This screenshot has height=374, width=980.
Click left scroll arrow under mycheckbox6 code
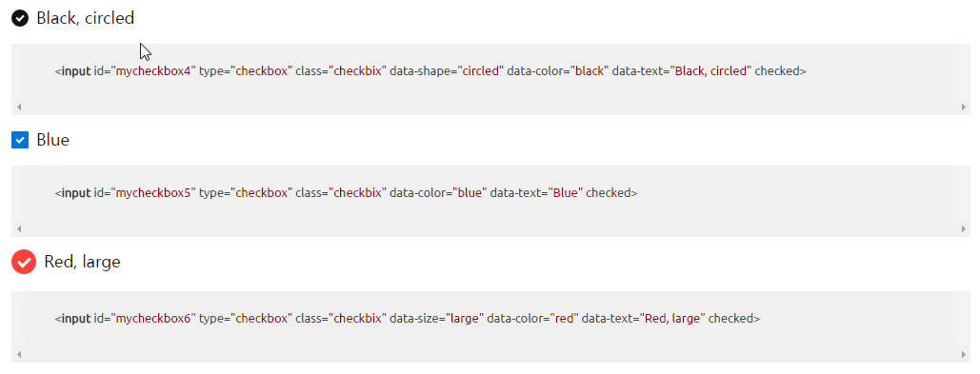pos(19,355)
